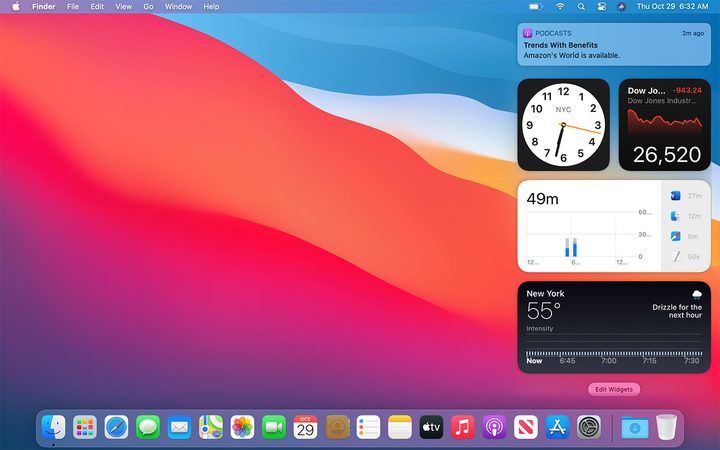This screenshot has height=450, width=720.
Task: Click the Wi-Fi menu bar icon
Action: [560, 6]
